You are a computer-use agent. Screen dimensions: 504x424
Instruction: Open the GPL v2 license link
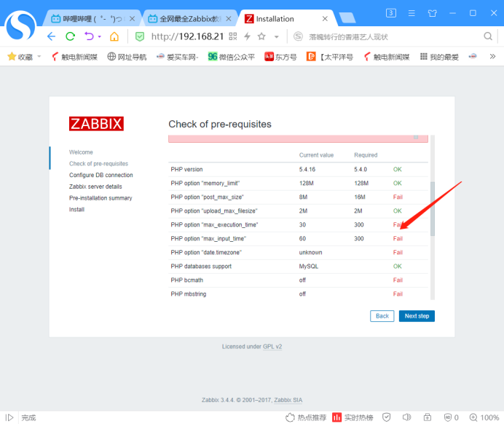(x=272, y=347)
